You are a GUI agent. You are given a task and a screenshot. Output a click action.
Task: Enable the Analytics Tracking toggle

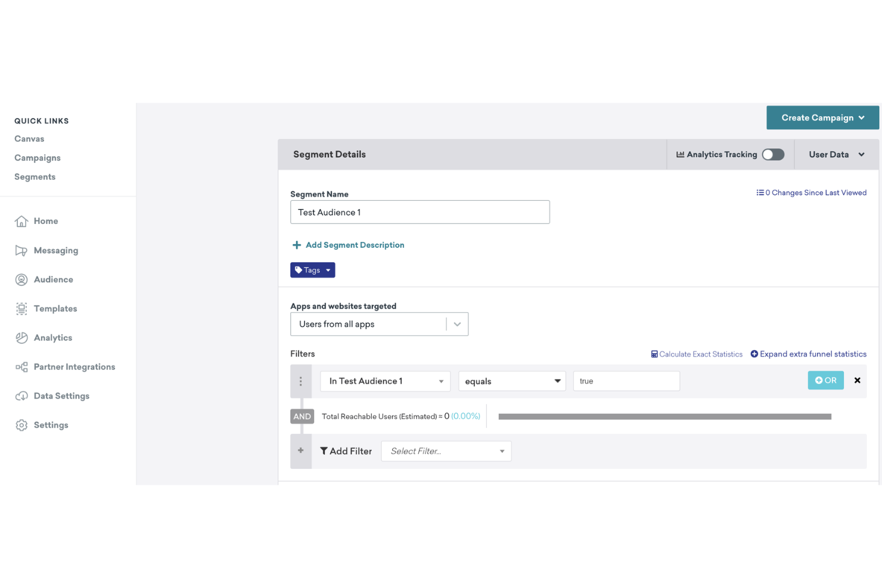click(773, 154)
